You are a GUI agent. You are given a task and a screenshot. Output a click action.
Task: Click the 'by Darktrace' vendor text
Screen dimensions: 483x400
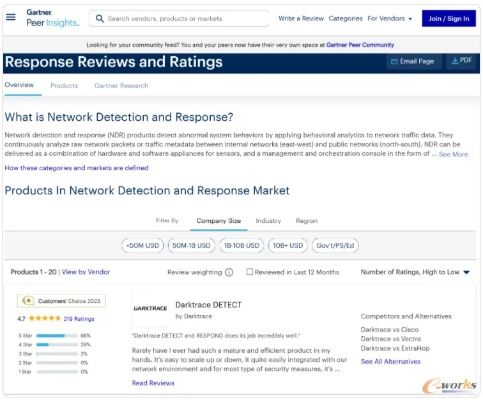click(x=194, y=316)
